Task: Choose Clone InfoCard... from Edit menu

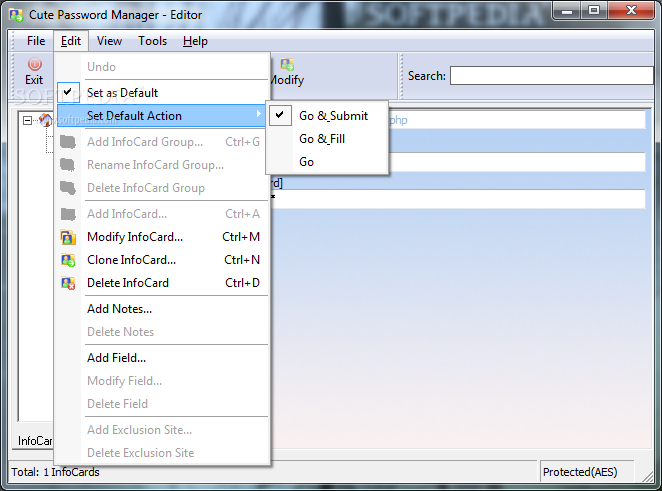Action: click(163, 260)
